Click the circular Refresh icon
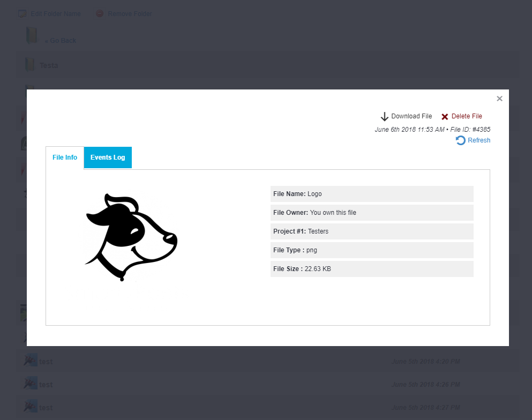 460,140
